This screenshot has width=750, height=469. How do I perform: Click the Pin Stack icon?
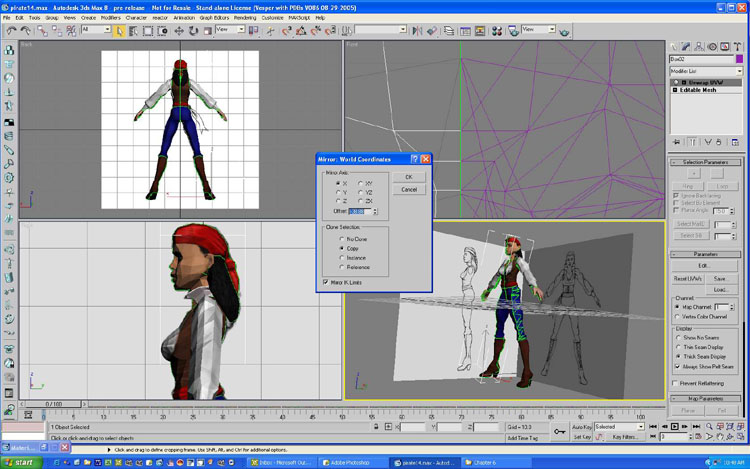tap(678, 143)
